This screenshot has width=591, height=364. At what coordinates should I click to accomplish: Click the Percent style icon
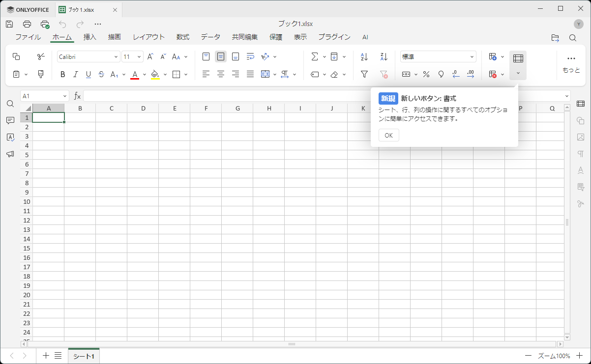tap(426, 74)
